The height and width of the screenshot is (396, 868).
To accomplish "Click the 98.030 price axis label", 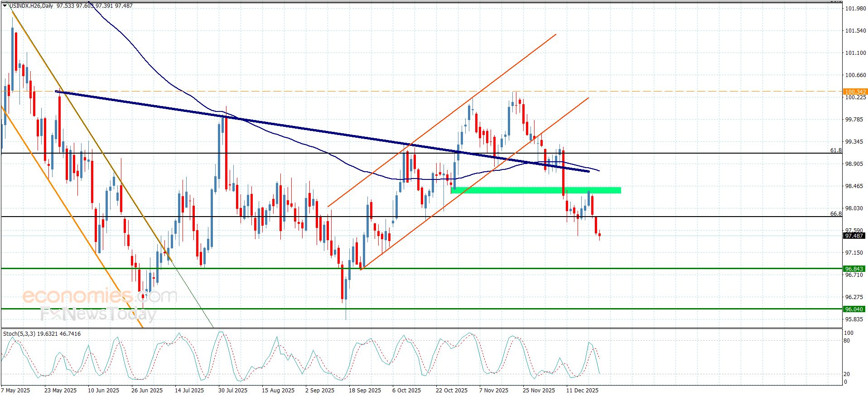I will 855,208.
